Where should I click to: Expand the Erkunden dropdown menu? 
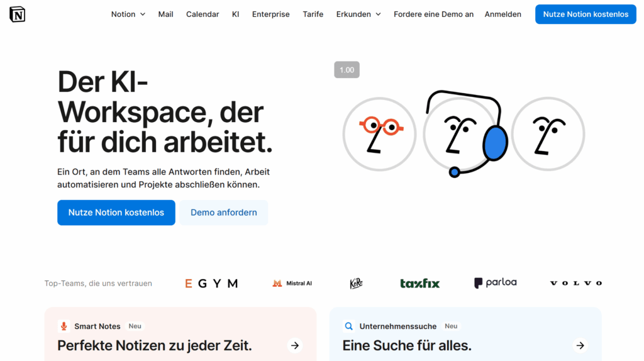pos(358,14)
